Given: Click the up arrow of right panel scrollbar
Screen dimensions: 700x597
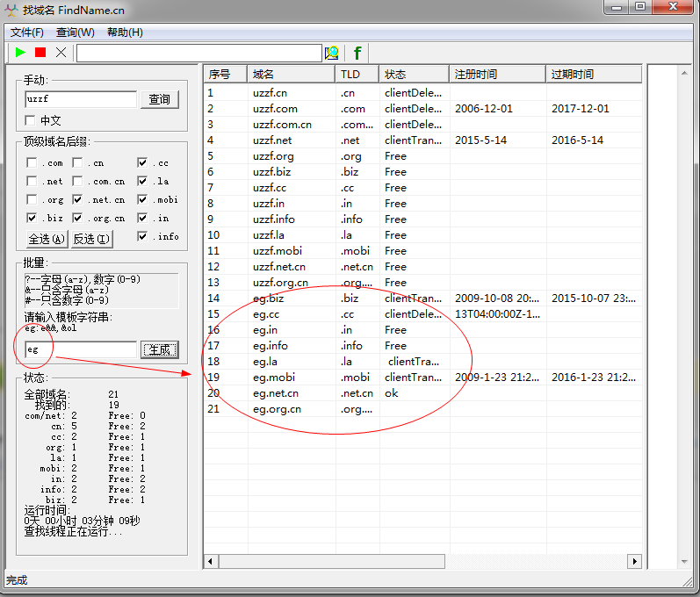Looking at the screenshot, I should click(684, 73).
